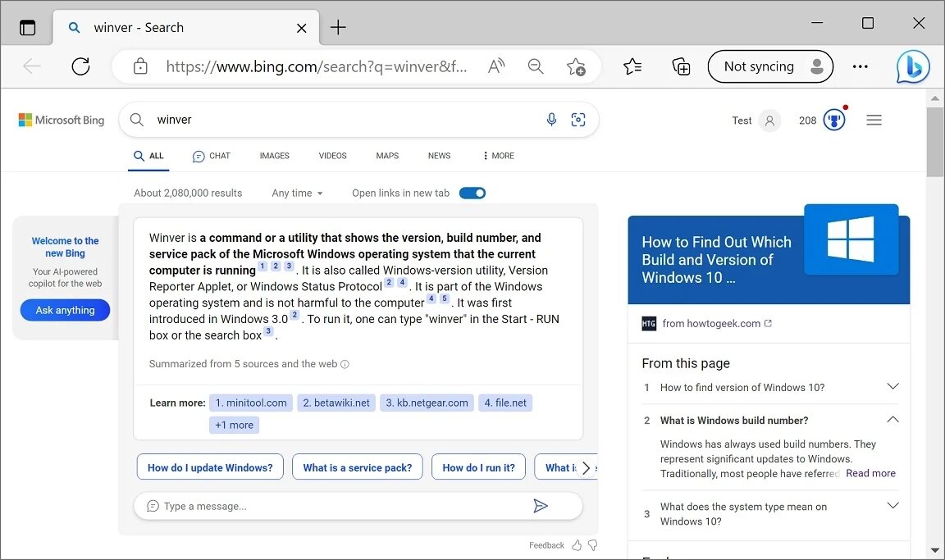
Task: Open citation 1 after 'computer is running'
Action: pos(262,266)
